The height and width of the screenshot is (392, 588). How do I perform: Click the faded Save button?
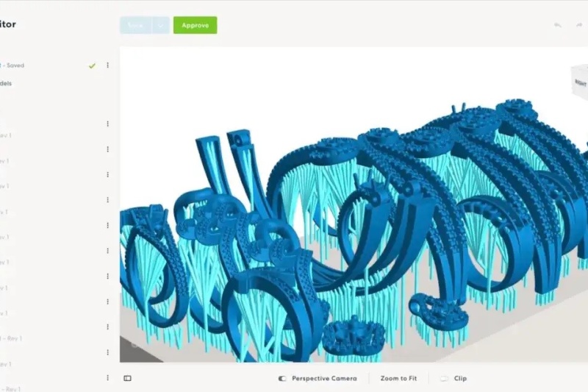pyautogui.click(x=136, y=25)
